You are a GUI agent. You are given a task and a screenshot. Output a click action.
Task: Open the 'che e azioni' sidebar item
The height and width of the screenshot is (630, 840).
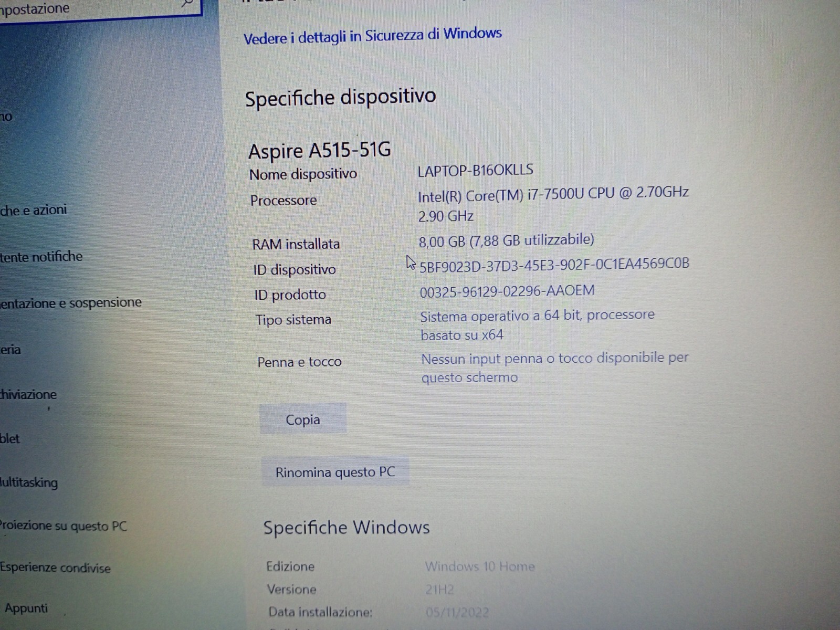pos(34,210)
